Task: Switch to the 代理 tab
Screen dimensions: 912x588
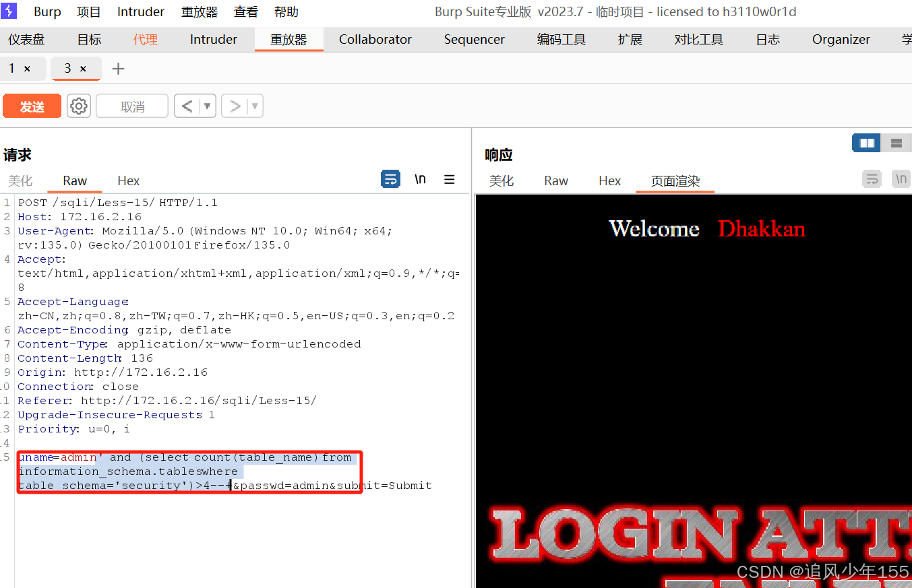Action: [x=146, y=39]
